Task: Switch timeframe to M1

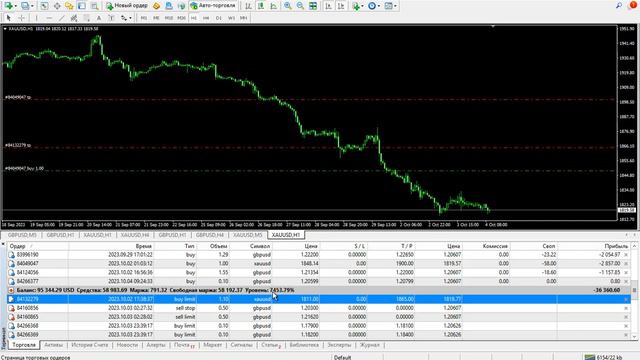Action: coord(144,18)
